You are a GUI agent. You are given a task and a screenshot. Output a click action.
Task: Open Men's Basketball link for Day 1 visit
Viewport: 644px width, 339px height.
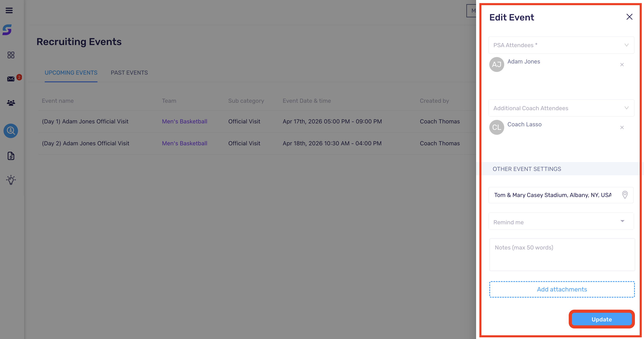(x=184, y=121)
